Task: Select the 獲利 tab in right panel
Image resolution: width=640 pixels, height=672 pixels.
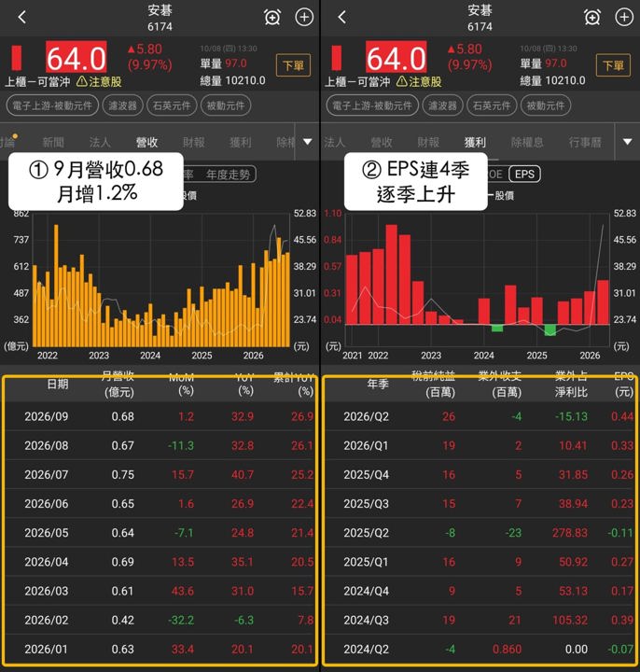Action: (x=475, y=142)
